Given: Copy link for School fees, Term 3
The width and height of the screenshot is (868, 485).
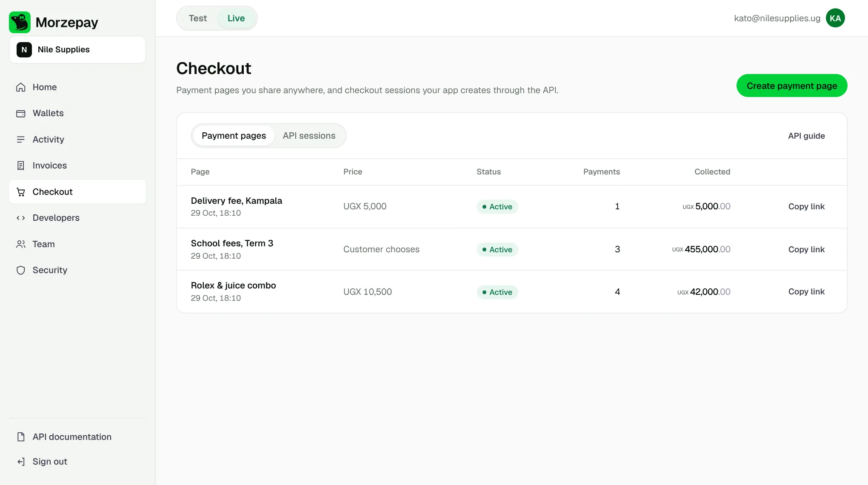Looking at the screenshot, I should (x=806, y=249).
